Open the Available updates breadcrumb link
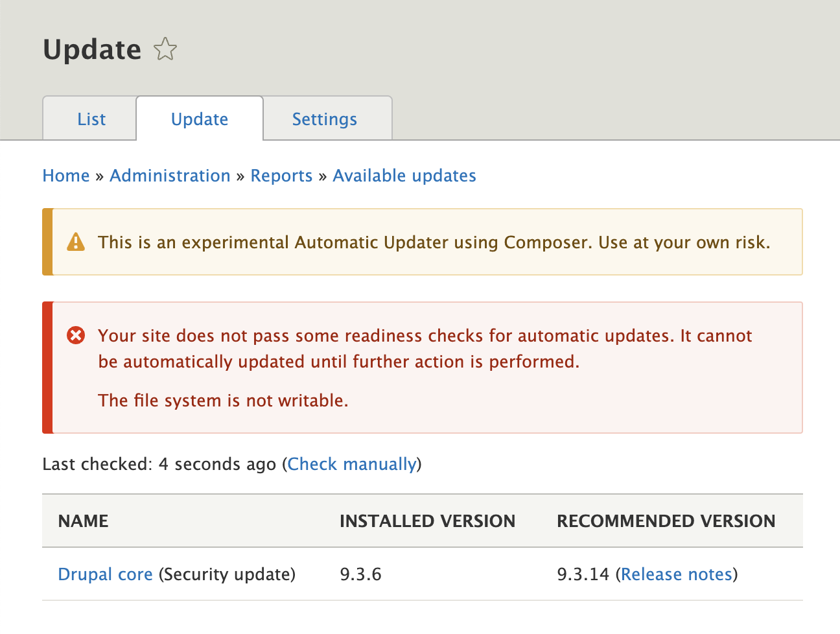This screenshot has height=634, width=840. point(404,176)
